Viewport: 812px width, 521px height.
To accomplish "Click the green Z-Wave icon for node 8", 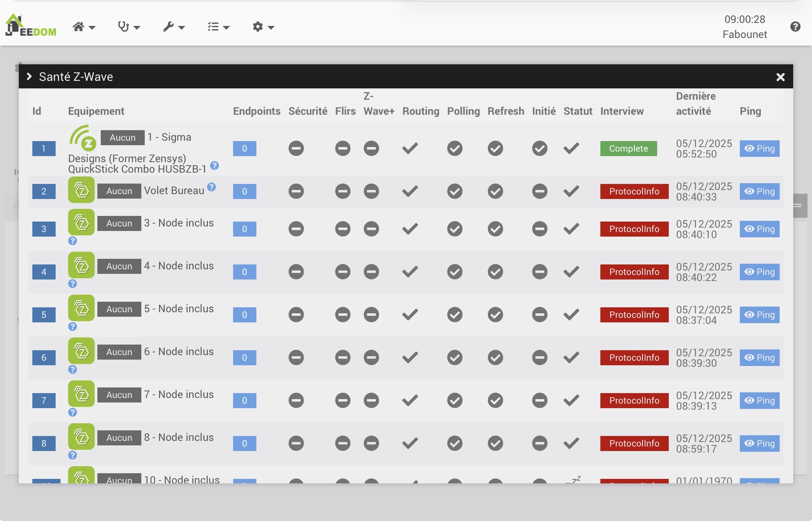I will (x=81, y=437).
